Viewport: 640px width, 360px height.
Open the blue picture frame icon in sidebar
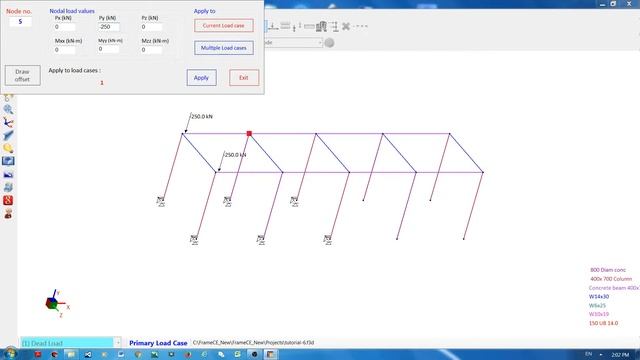[x=8, y=161]
